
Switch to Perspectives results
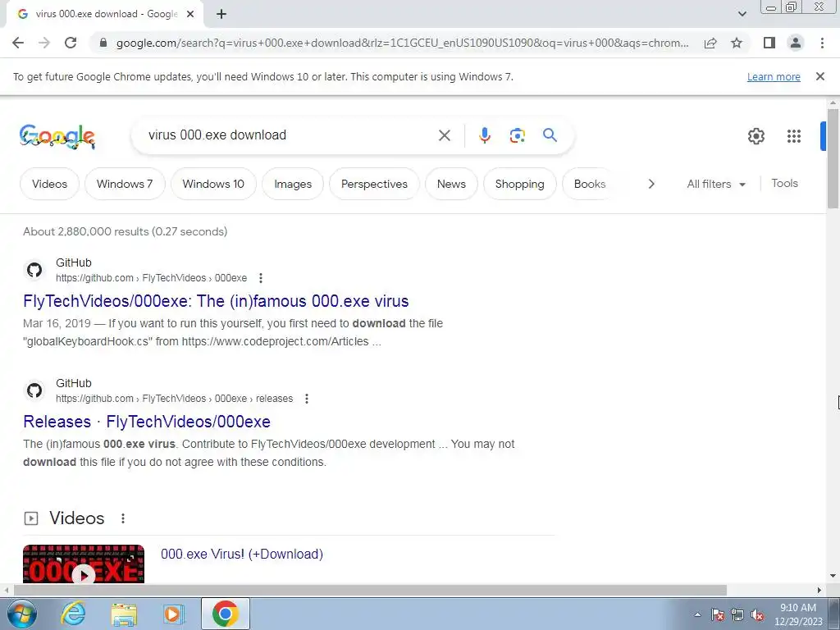coord(374,184)
